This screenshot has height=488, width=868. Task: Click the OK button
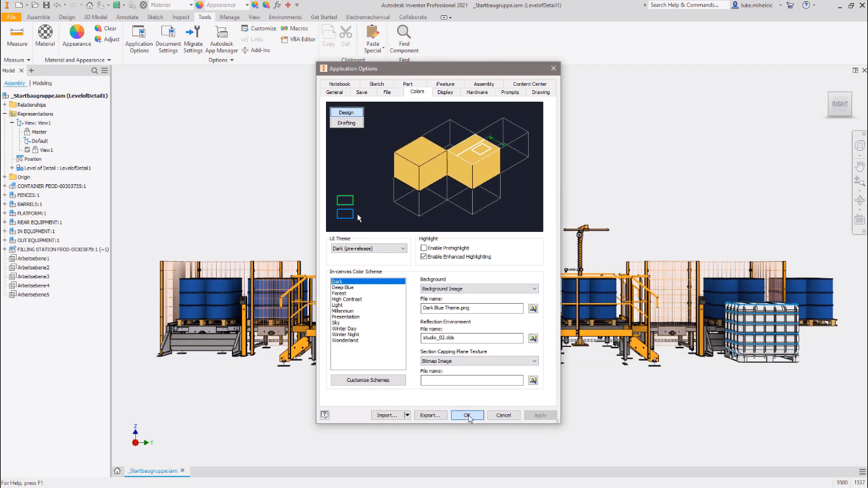click(467, 415)
